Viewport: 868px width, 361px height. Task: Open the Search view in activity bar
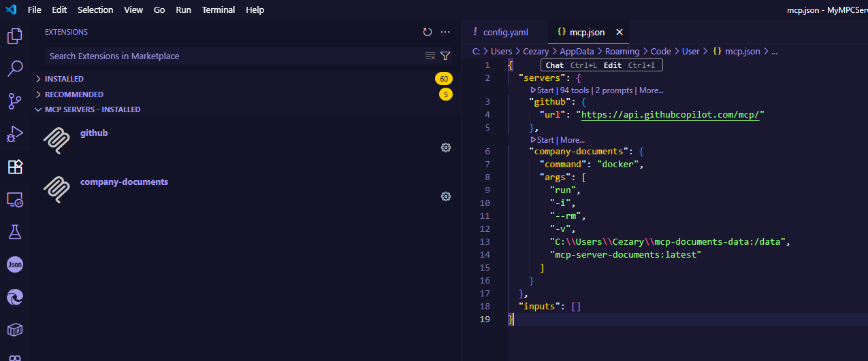tap(15, 69)
